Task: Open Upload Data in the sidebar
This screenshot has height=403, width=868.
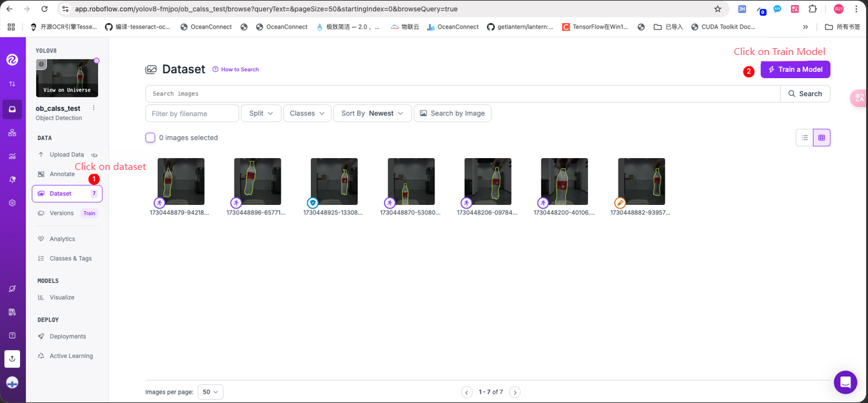Action: 67,155
